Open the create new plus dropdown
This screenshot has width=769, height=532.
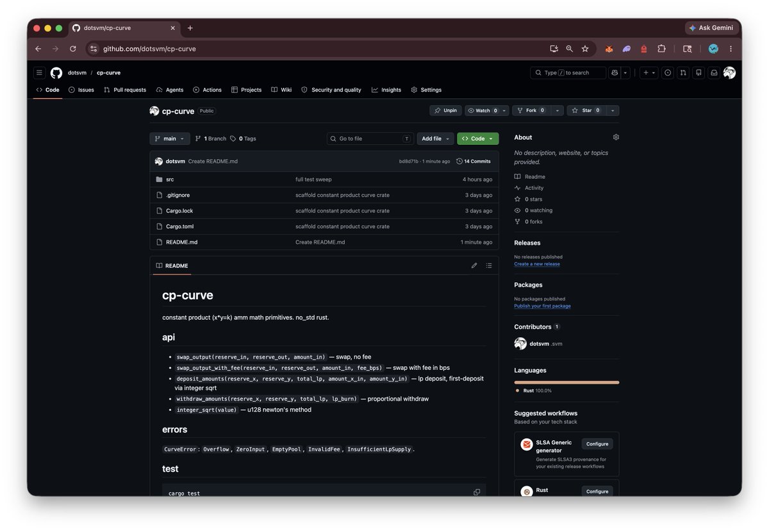650,73
